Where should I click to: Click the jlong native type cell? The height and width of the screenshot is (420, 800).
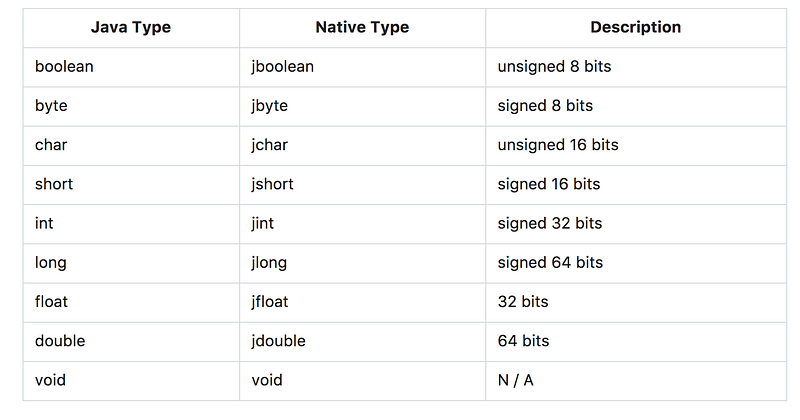(x=269, y=262)
